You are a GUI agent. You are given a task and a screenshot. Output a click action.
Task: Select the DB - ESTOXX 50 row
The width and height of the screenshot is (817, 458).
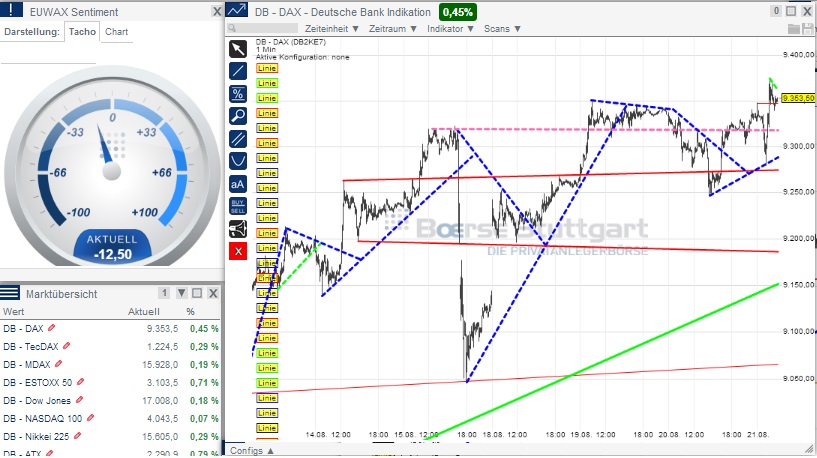pos(110,382)
